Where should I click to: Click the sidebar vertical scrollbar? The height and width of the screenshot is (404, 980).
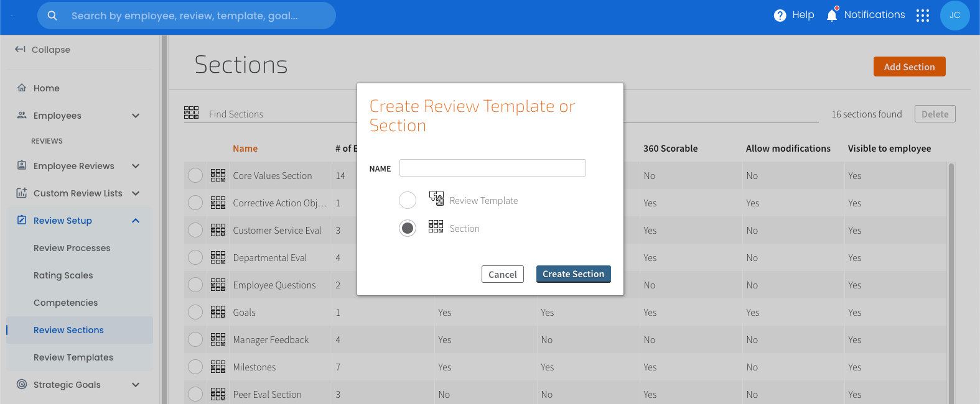tap(164, 219)
